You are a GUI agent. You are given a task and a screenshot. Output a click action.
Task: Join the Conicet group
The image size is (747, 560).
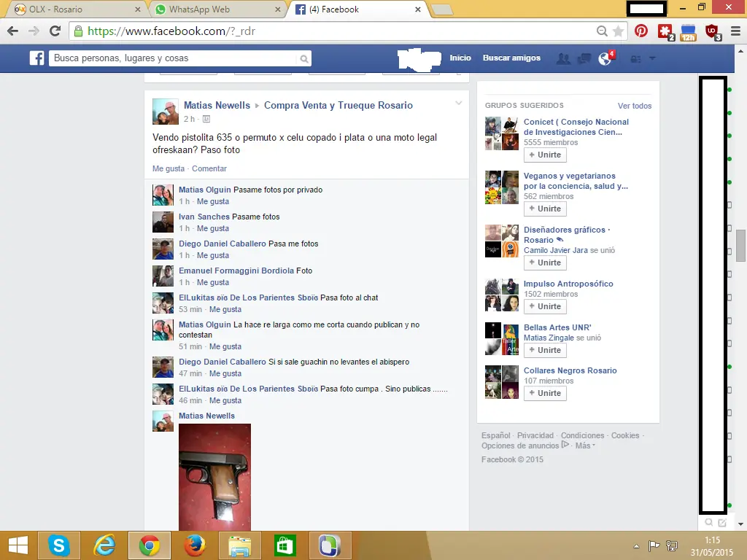pos(545,155)
